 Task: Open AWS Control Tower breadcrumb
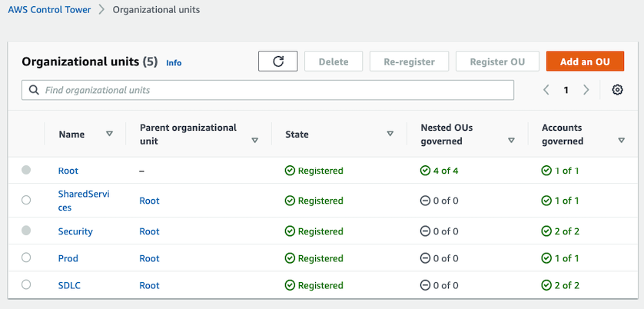pos(49,10)
